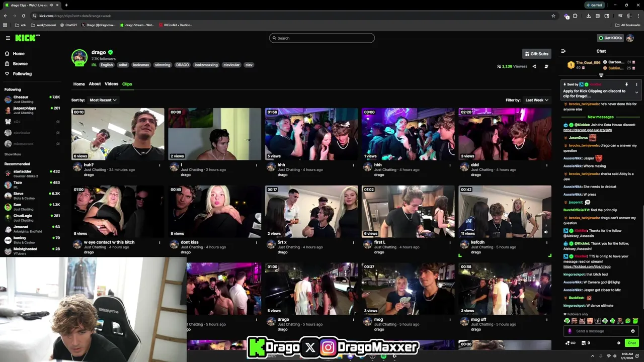Switch to the Home tab on channel
Screen dimensions: 644x362
click(79, 84)
